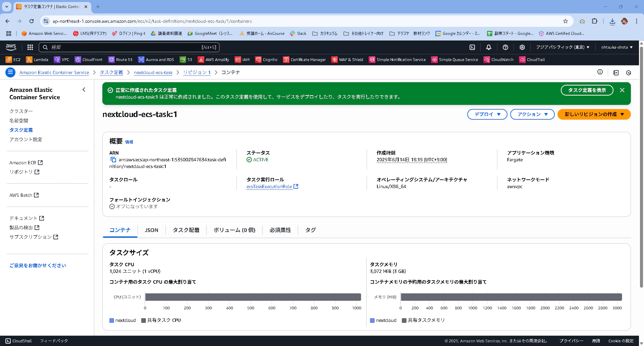The height and width of the screenshot is (346, 644).
Task: Dismiss the green success notification
Action: (622, 90)
